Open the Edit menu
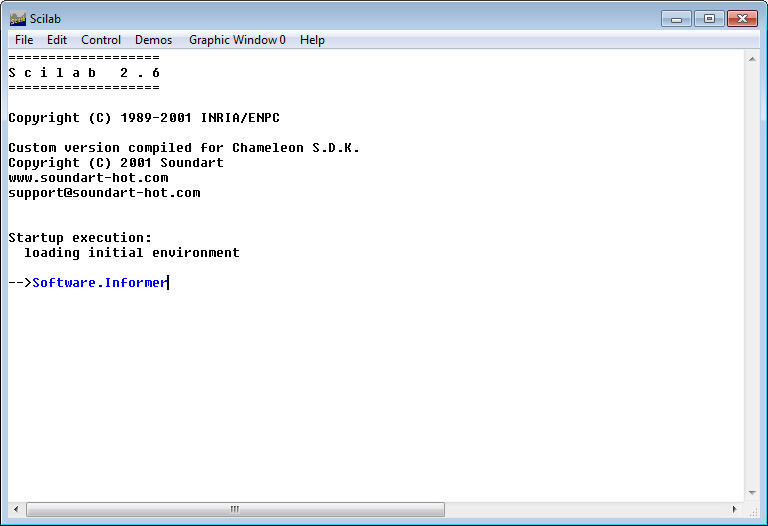This screenshot has width=768, height=526. pyautogui.click(x=57, y=40)
